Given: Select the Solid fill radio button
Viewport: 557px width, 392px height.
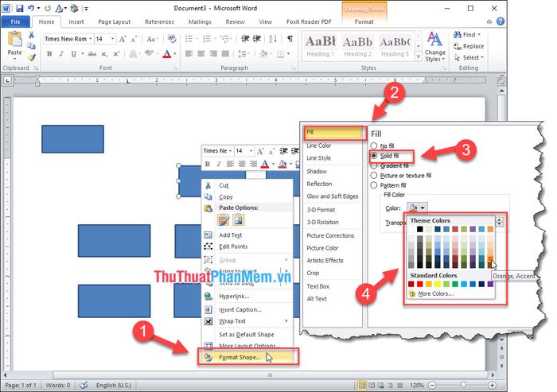Looking at the screenshot, I should [x=373, y=157].
